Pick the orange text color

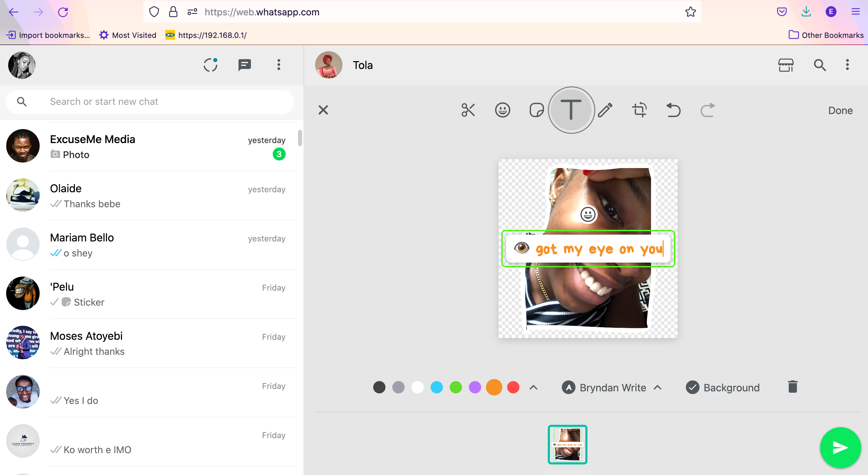point(494,387)
